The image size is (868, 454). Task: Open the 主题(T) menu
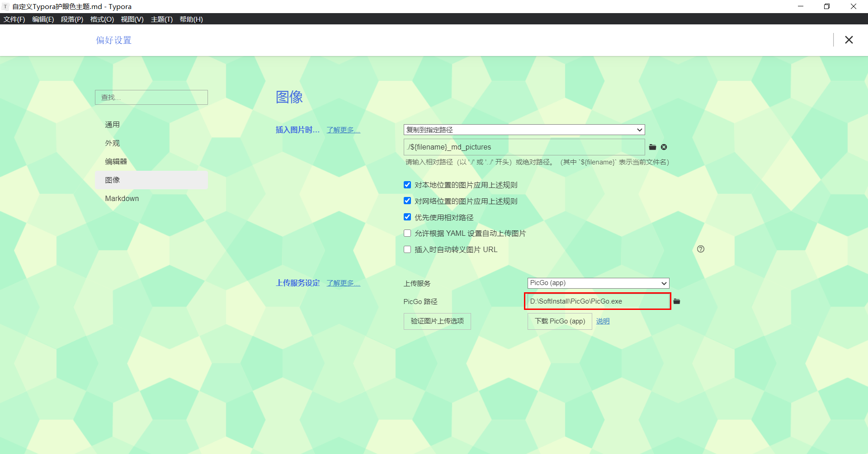[x=162, y=19]
